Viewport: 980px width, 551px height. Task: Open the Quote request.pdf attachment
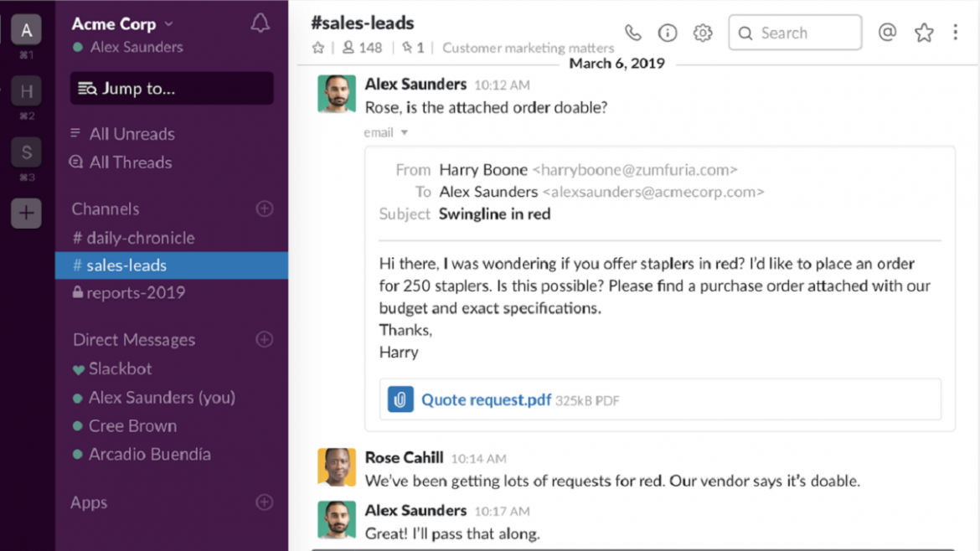486,399
